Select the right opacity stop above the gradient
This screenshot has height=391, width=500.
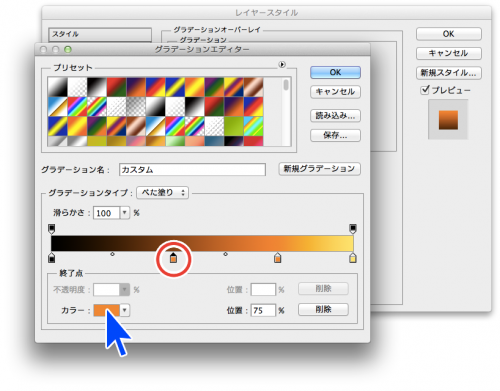353,229
